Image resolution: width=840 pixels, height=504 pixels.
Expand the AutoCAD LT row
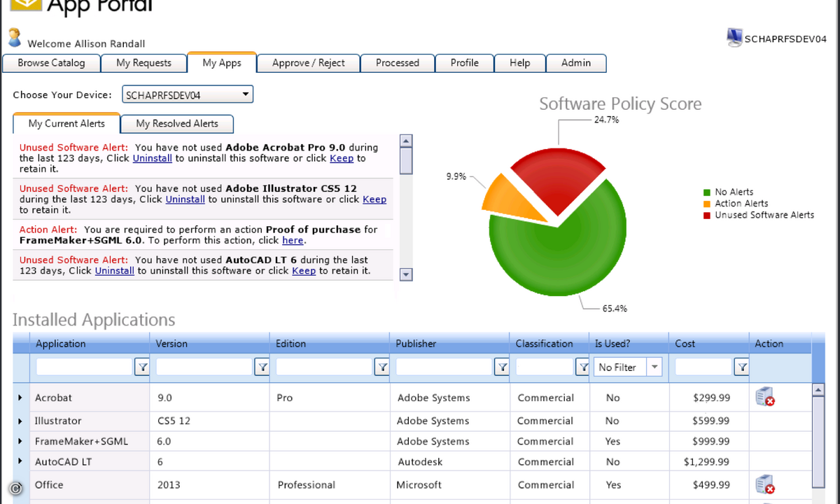20,462
